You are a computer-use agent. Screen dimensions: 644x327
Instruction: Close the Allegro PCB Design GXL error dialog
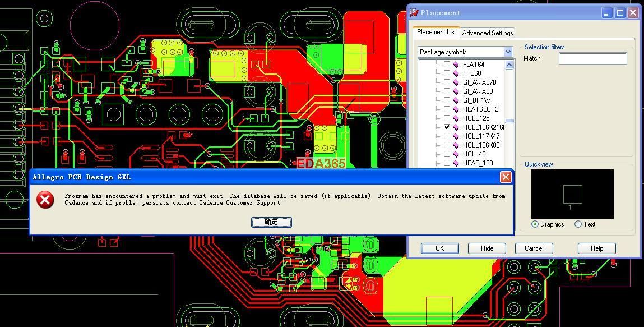(506, 177)
